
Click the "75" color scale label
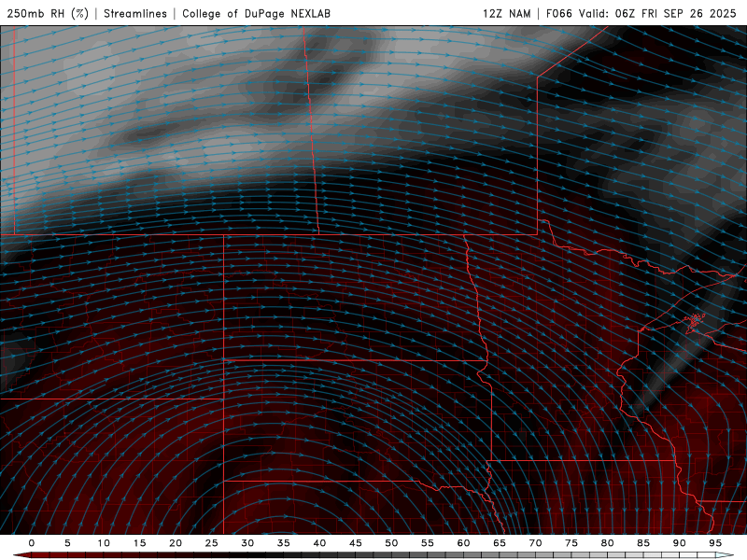571,543
